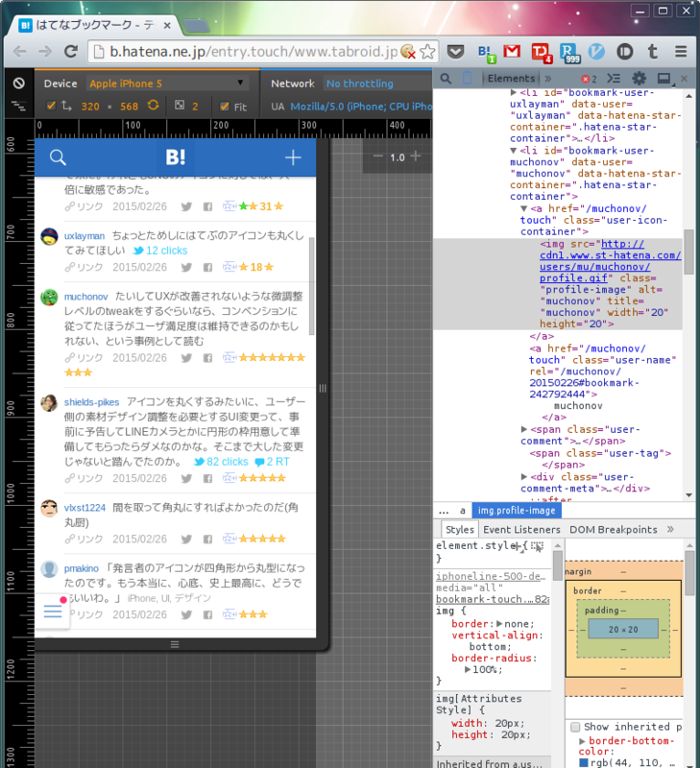
Task: Click the 82 clicks link
Action: (222, 462)
